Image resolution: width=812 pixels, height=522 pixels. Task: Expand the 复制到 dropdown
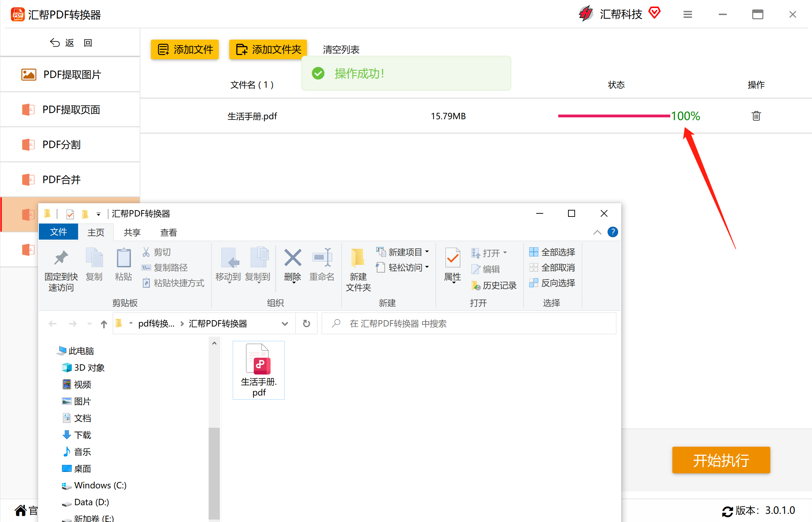point(259,282)
